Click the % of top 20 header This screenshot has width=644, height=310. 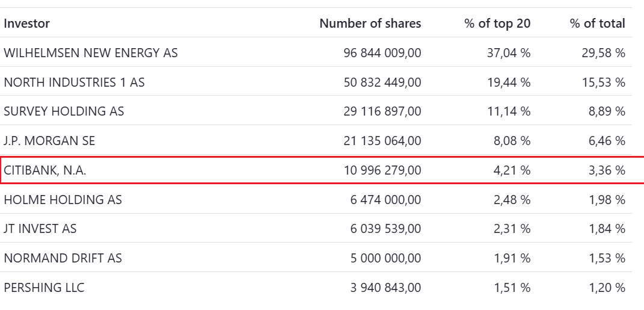[x=497, y=23]
